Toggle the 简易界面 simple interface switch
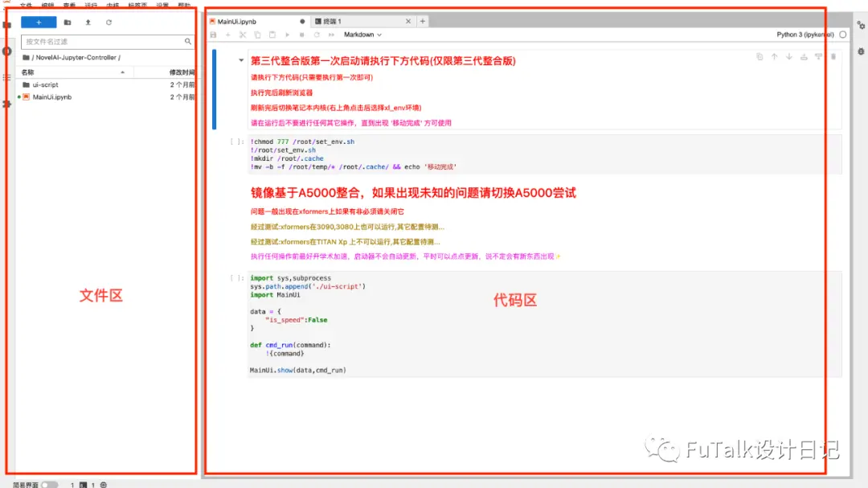The width and height of the screenshot is (868, 488). (x=49, y=485)
